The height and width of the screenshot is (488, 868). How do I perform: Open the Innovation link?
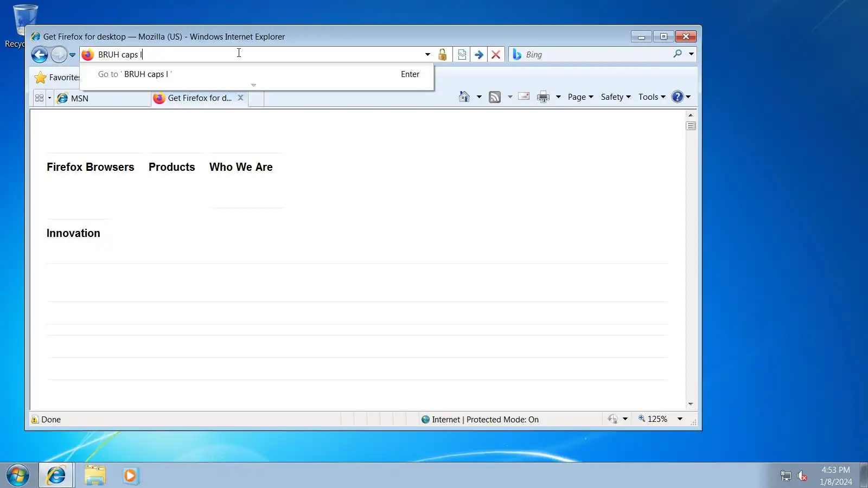(73, 233)
